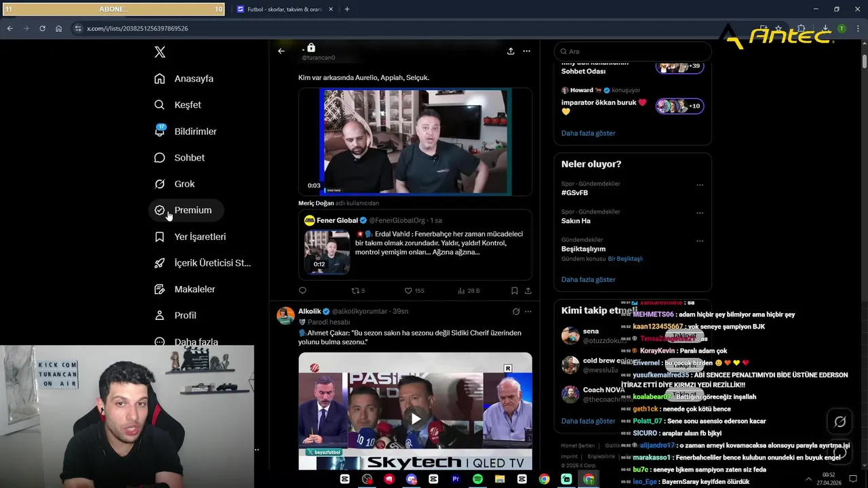Bookmark the turancan0 post
Viewport: 868px width, 488px height.
515,291
